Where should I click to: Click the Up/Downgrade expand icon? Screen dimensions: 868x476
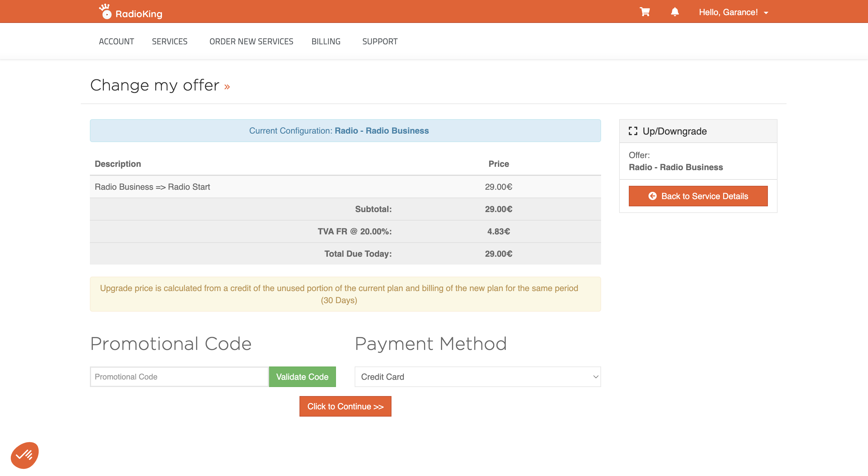633,131
